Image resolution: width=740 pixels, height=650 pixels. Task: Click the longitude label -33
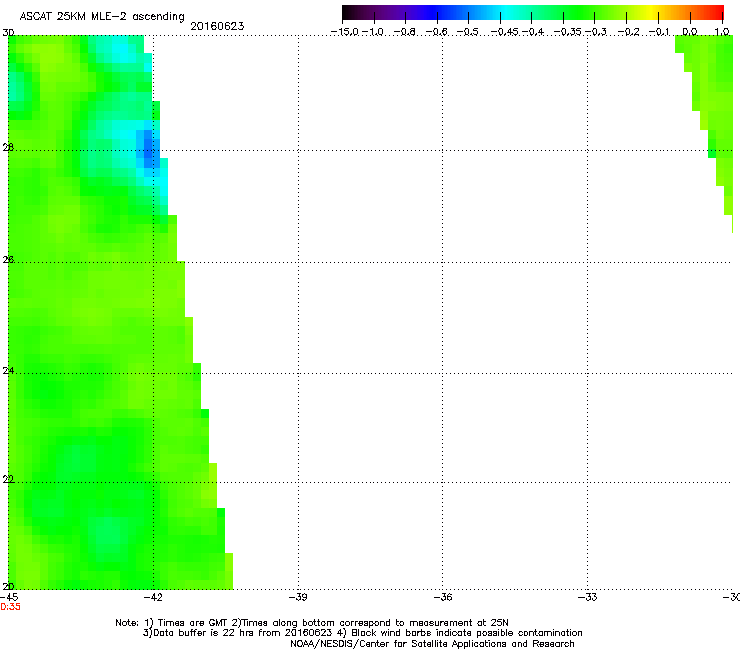point(588,597)
